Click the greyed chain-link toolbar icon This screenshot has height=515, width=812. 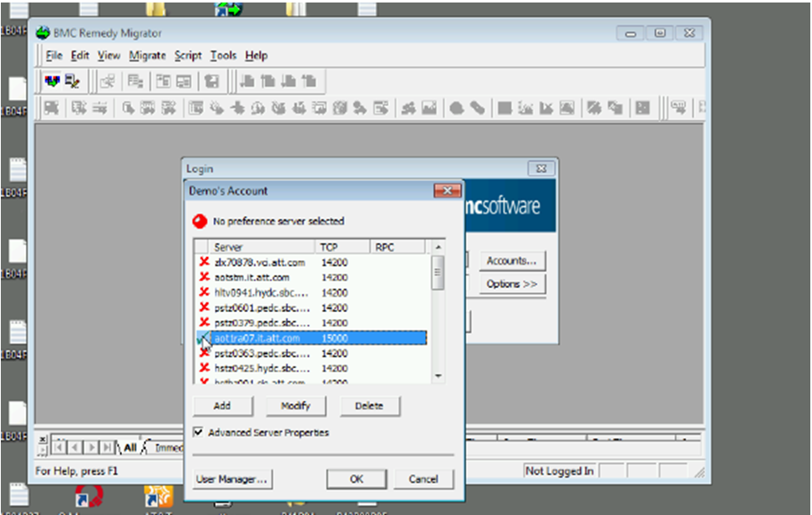click(477, 109)
